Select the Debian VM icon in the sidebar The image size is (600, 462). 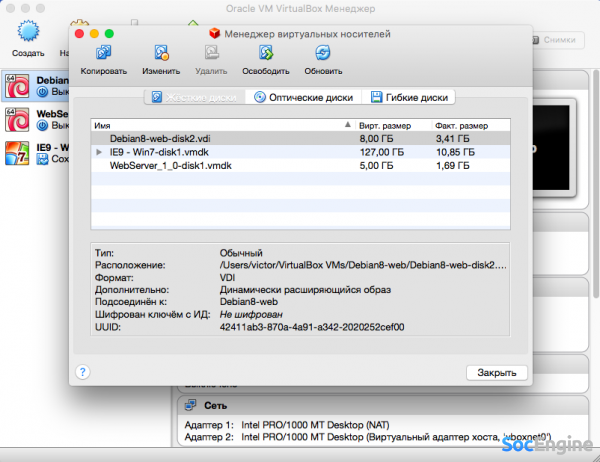click(17, 86)
